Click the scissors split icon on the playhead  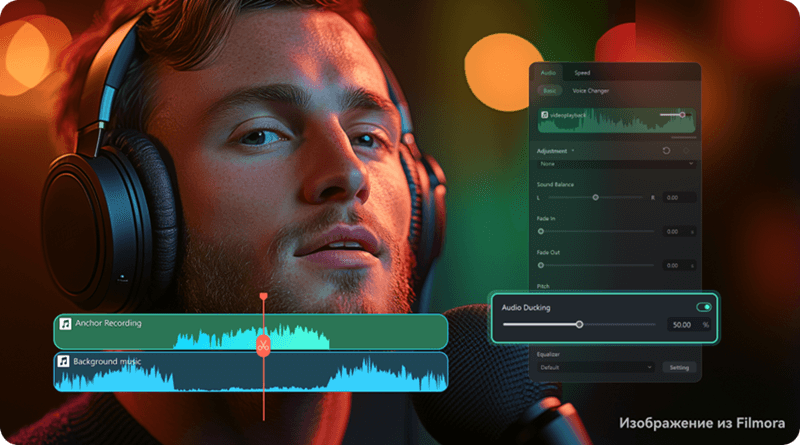coord(263,347)
